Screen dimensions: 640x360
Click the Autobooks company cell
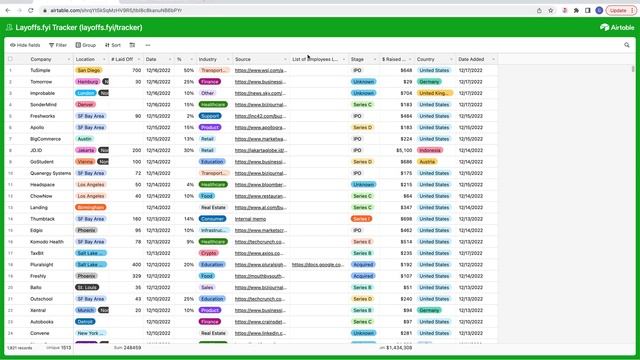(51, 322)
